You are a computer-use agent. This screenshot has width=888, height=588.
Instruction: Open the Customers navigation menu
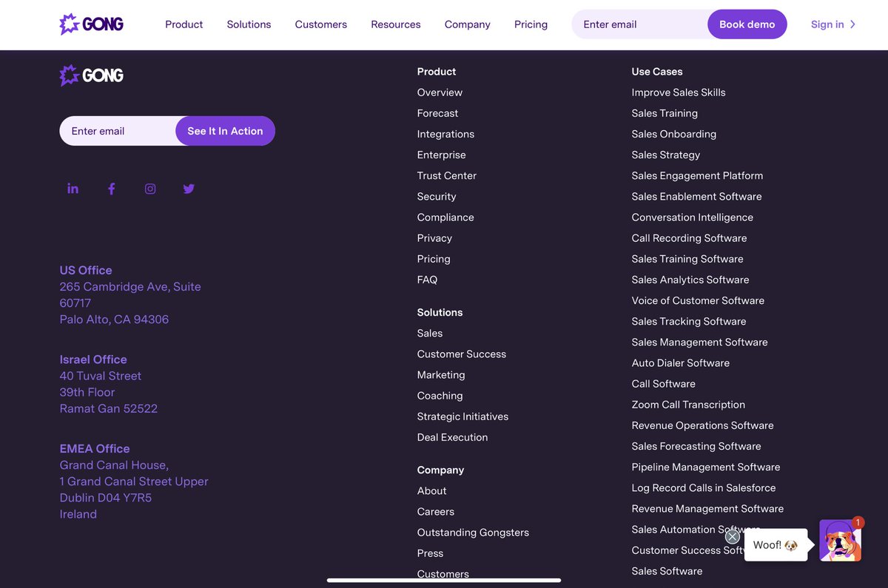pos(320,24)
